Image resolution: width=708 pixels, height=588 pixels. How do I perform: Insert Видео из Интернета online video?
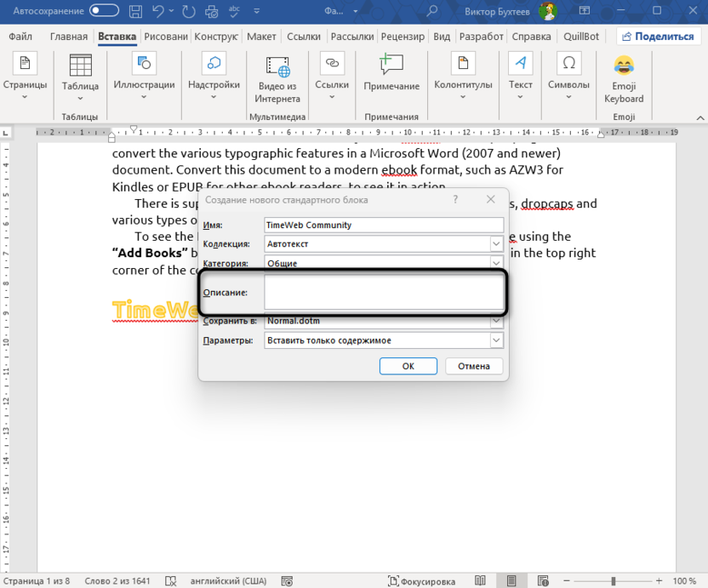(x=277, y=66)
